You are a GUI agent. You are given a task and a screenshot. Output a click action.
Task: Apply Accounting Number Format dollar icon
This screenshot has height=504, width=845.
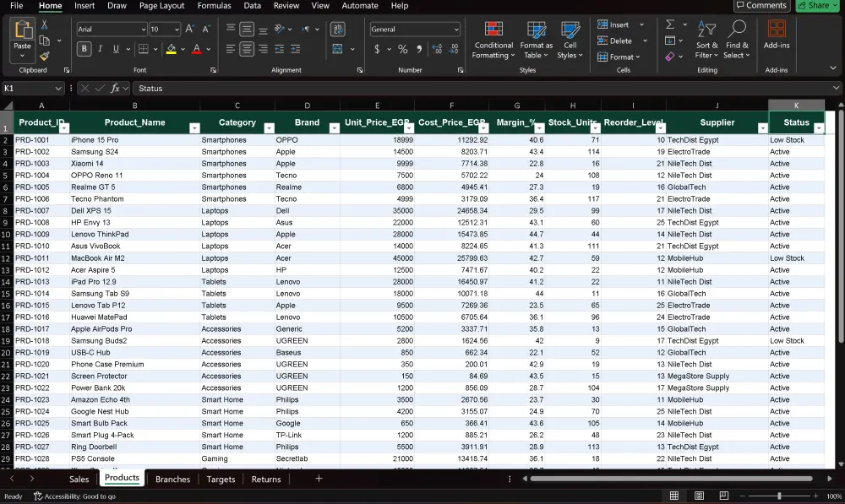coord(377,49)
